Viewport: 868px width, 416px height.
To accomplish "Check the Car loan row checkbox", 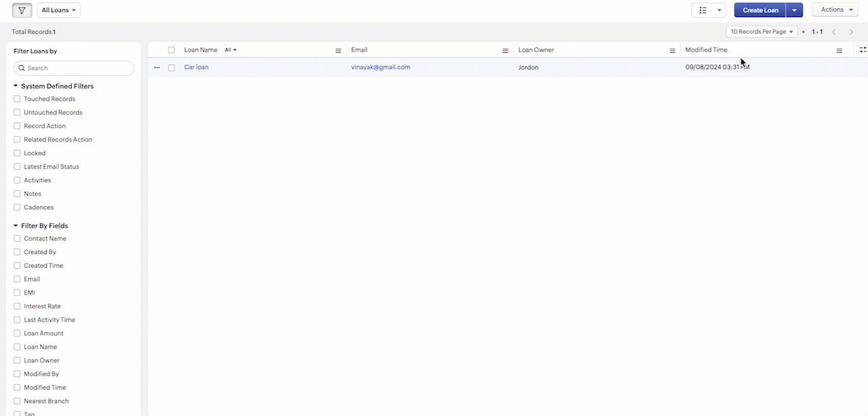I will pyautogui.click(x=171, y=68).
